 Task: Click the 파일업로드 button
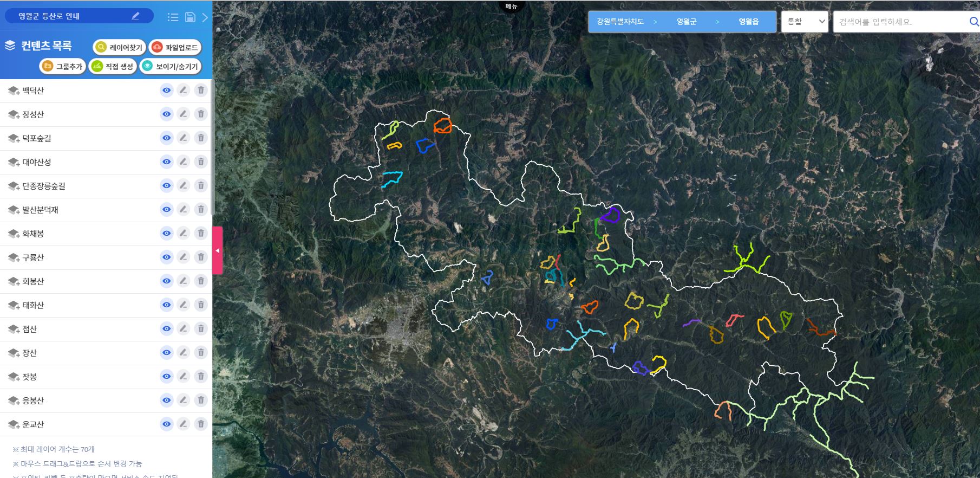(x=175, y=48)
